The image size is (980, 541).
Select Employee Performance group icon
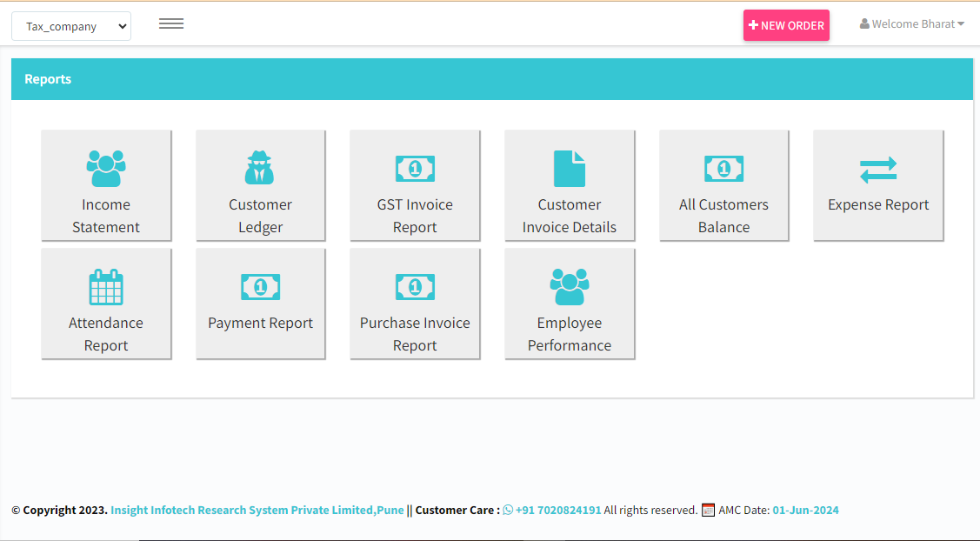(x=570, y=286)
